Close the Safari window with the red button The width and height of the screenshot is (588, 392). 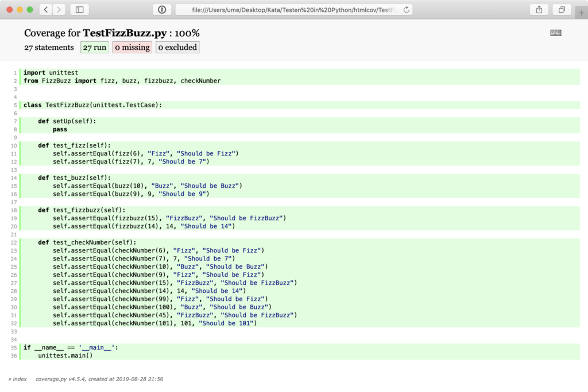10,10
